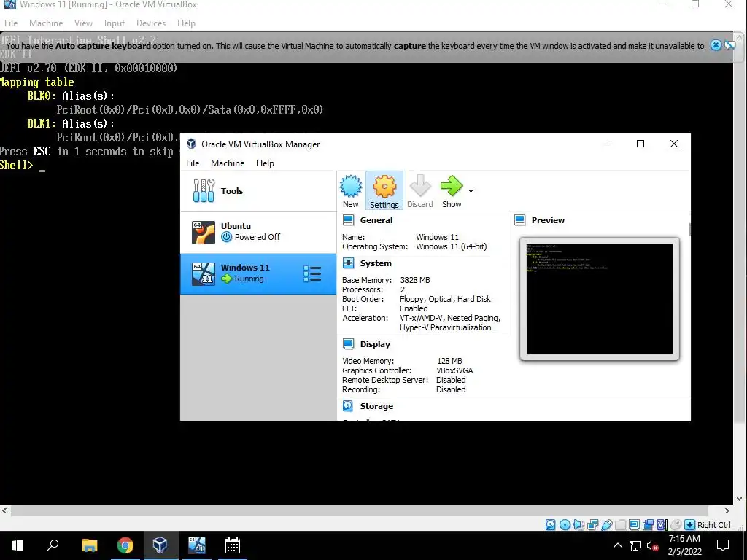Click the Discard toolbar icon

419,191
